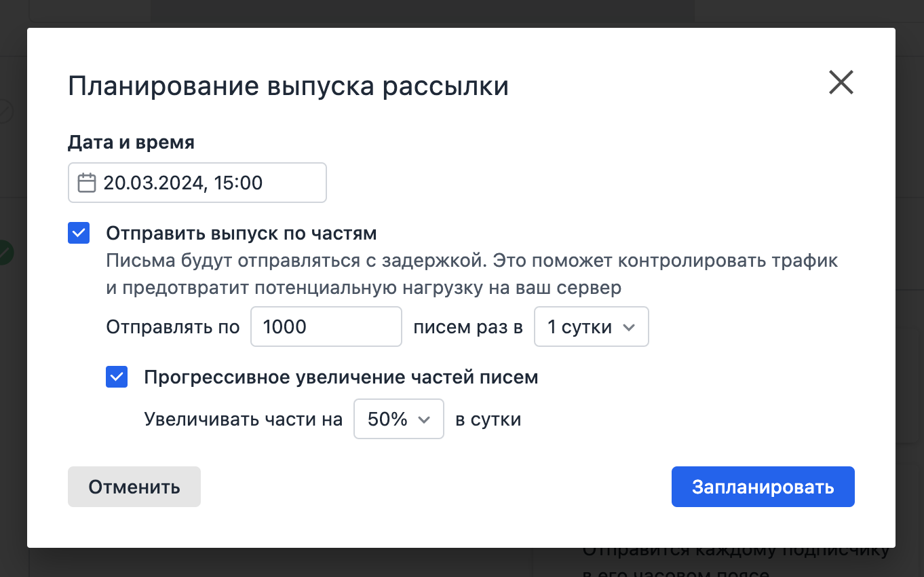The image size is (924, 577).
Task: Select the Дата и время label
Action: click(x=130, y=142)
